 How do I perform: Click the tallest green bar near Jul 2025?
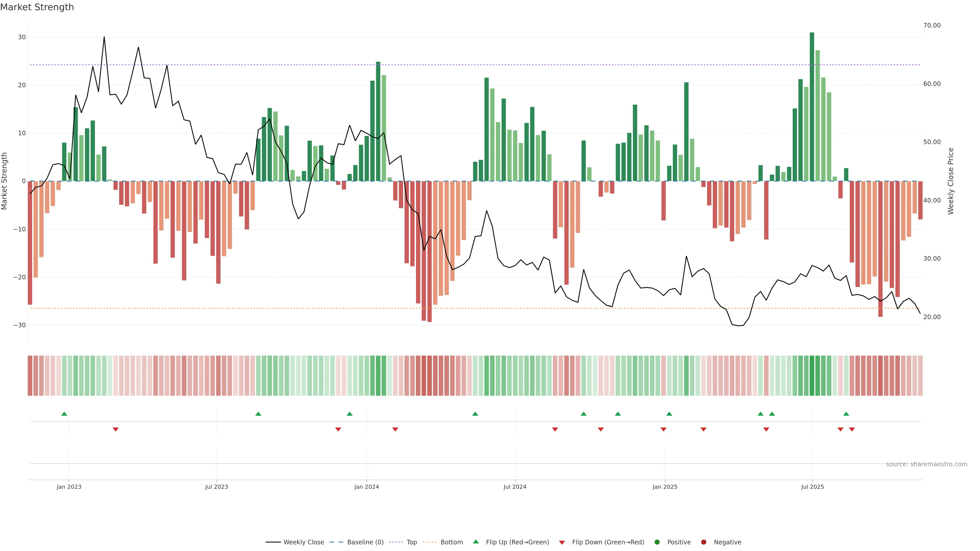pyautogui.click(x=812, y=106)
